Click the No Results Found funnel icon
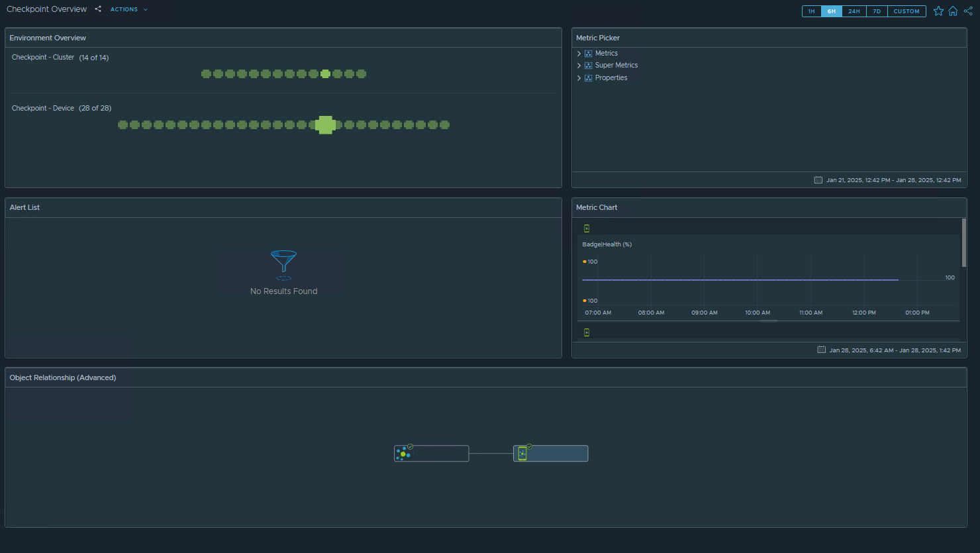The width and height of the screenshot is (980, 553). click(x=283, y=262)
